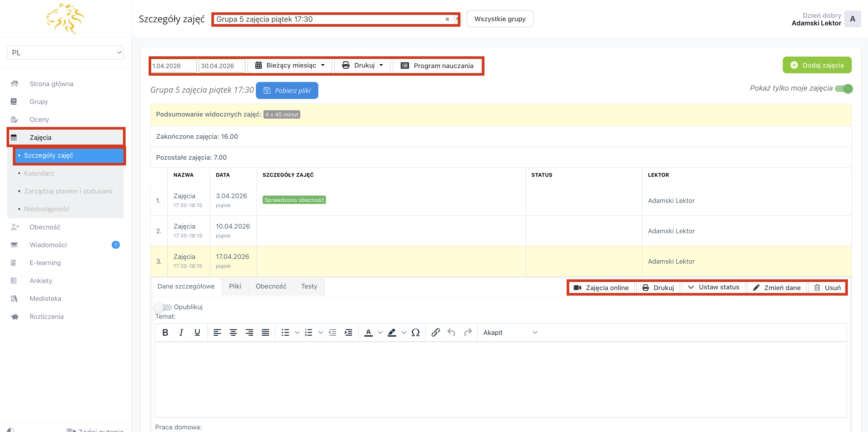Click the Underline icon
Image resolution: width=868 pixels, height=432 pixels.
tap(198, 333)
